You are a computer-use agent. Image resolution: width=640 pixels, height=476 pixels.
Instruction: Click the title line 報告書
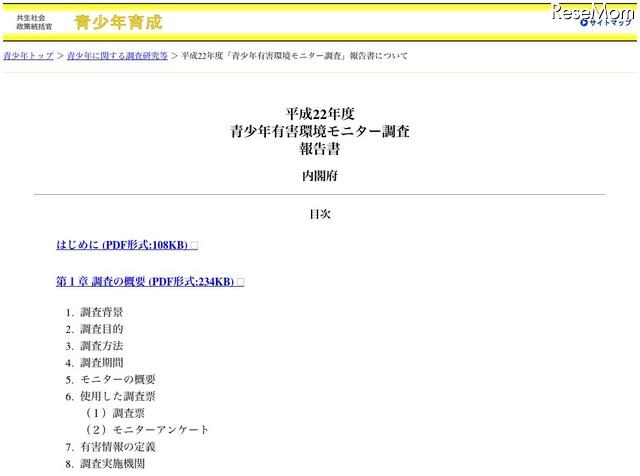(x=320, y=149)
